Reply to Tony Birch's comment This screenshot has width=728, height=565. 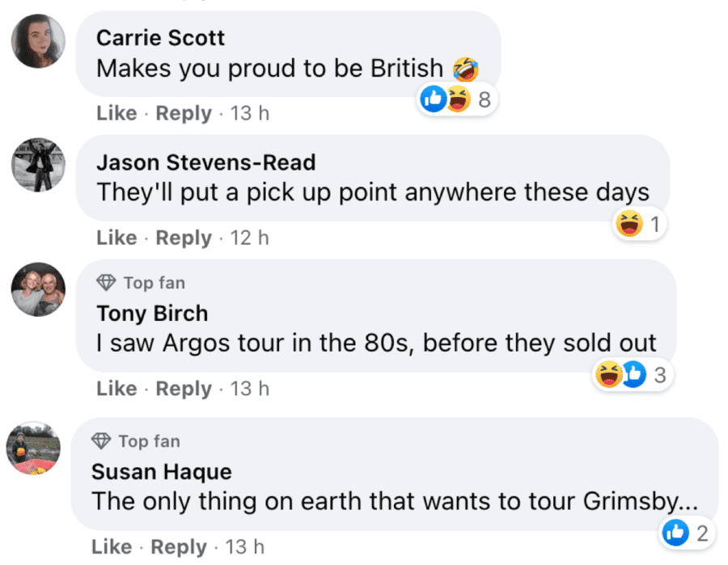(184, 389)
